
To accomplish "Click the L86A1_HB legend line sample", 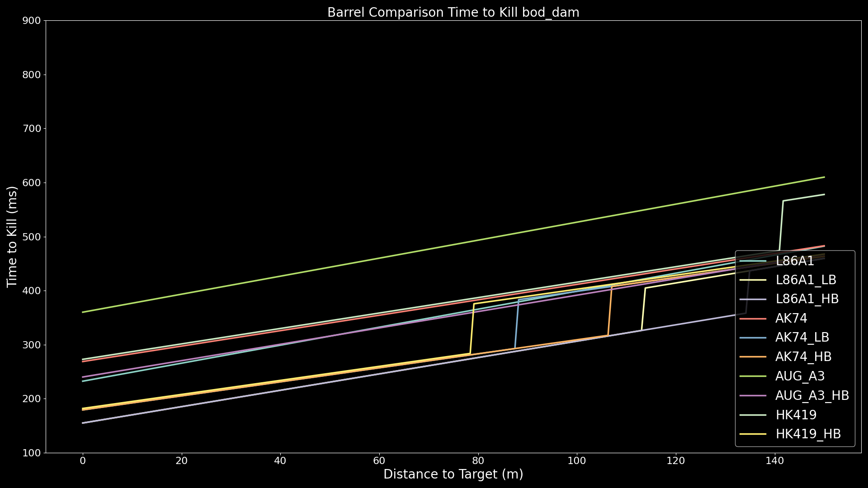I will (x=753, y=299).
